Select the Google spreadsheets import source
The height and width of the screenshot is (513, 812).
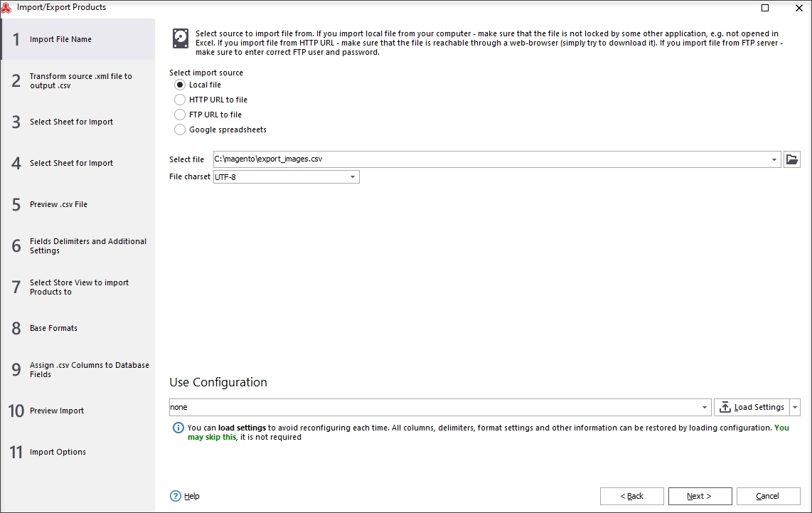point(180,129)
